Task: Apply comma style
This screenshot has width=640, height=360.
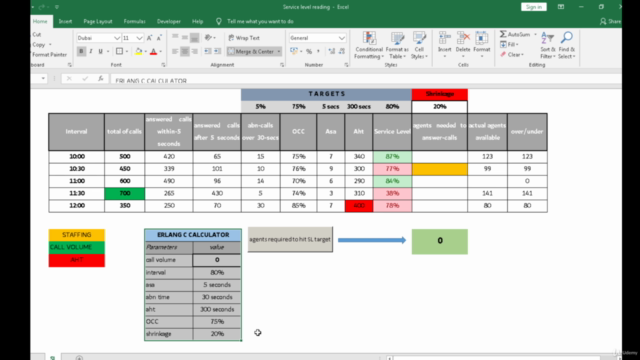Action: (318, 51)
